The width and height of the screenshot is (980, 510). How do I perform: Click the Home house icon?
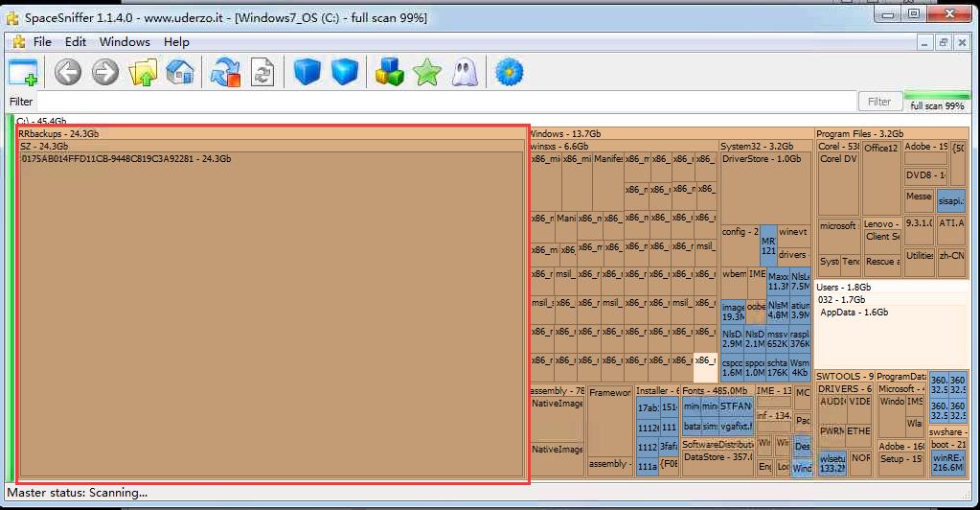[x=180, y=73]
